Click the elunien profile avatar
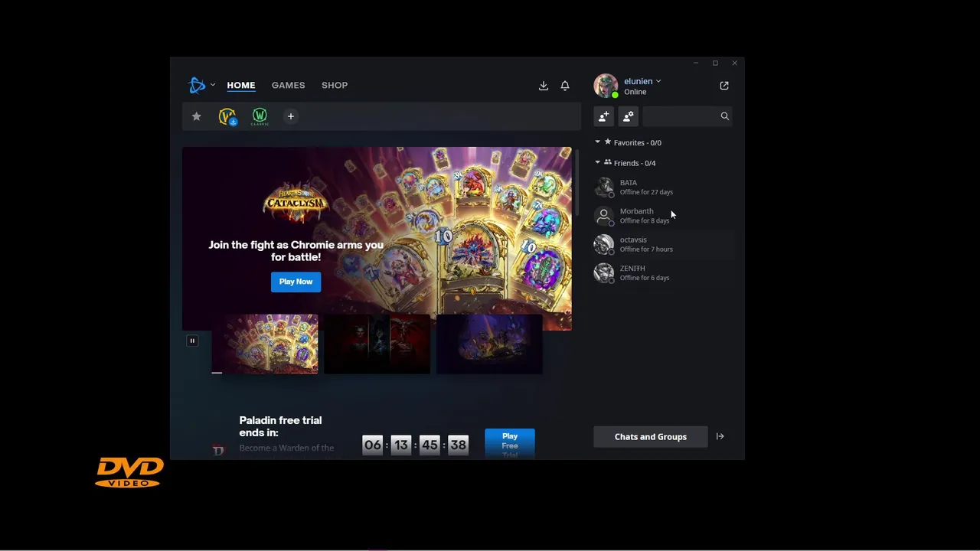980x551 pixels. click(605, 86)
